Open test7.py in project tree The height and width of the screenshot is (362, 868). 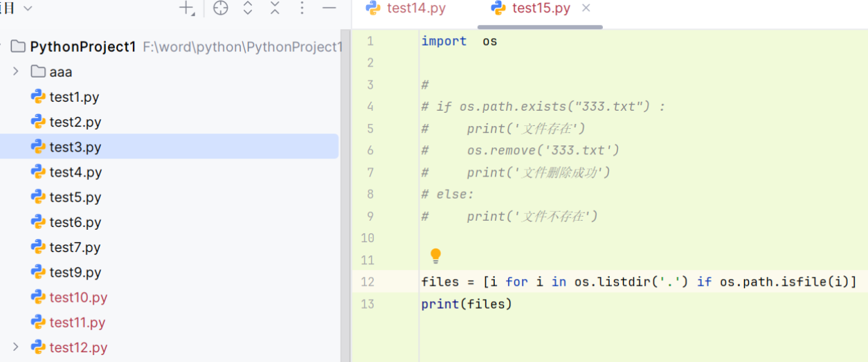[75, 247]
